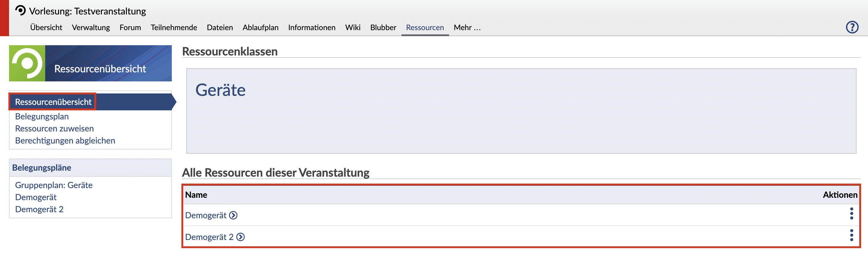868x268 pixels.
Task: Click the green Ressourcenübersicht logo image
Action: (27, 63)
